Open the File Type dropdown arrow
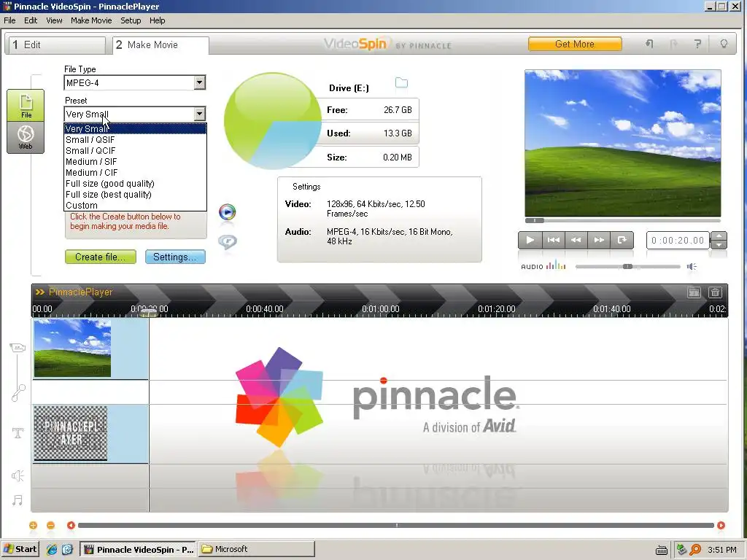Viewport: 747px width, 560px height. (x=200, y=82)
